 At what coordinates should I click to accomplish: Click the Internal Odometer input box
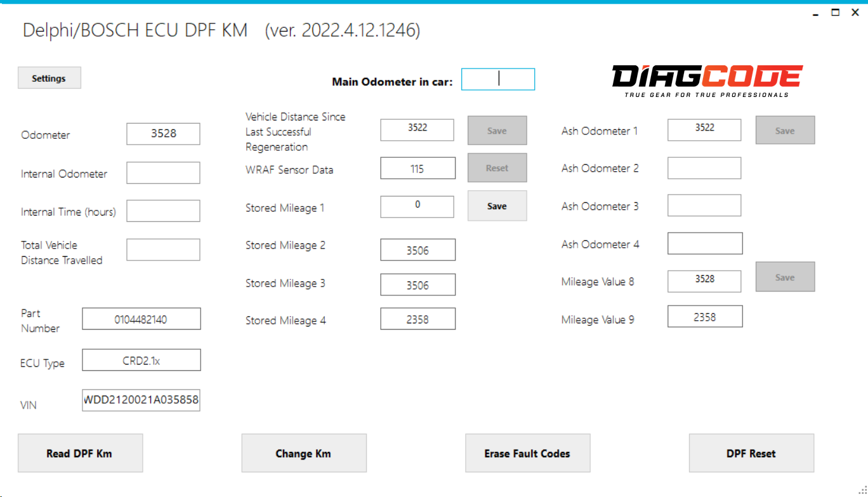click(163, 172)
